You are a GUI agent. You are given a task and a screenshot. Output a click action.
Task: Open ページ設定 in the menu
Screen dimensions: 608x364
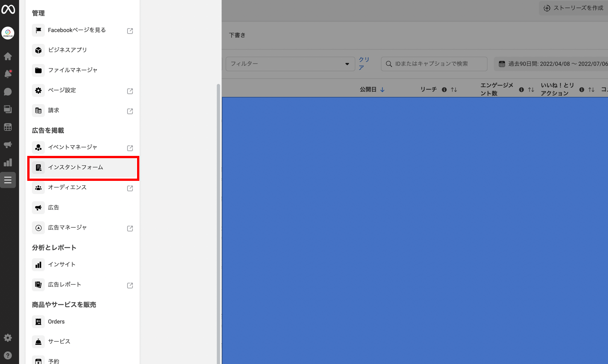83,90
